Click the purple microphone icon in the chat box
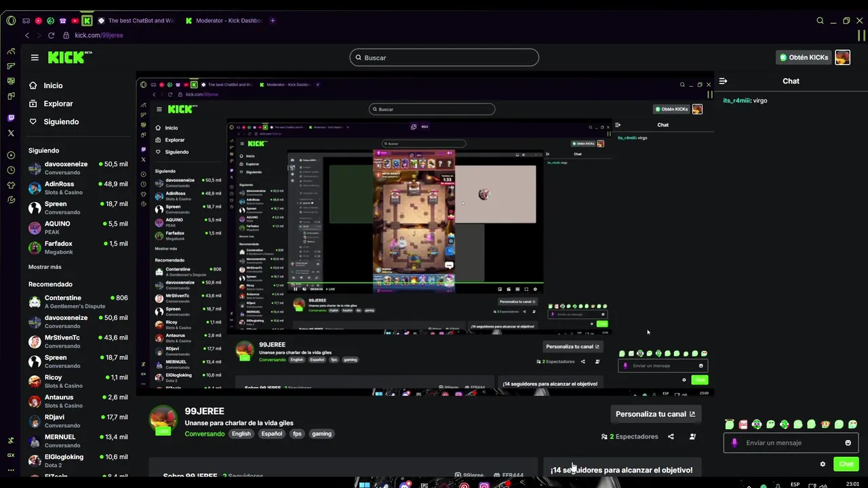Screen dimensions: 868x488 tap(734, 443)
